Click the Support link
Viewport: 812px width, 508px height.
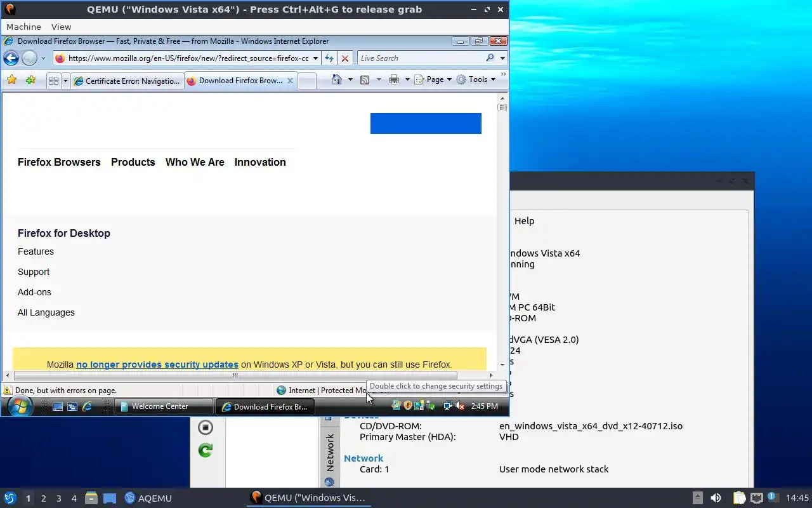coord(34,272)
